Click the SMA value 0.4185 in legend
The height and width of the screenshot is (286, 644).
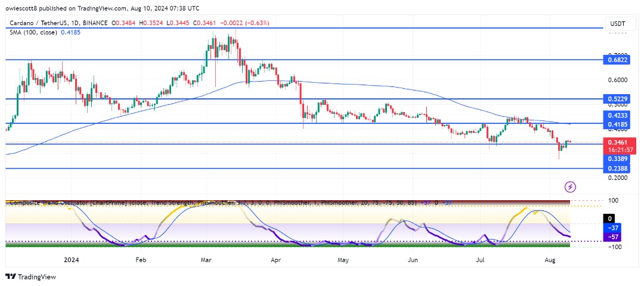[x=70, y=32]
